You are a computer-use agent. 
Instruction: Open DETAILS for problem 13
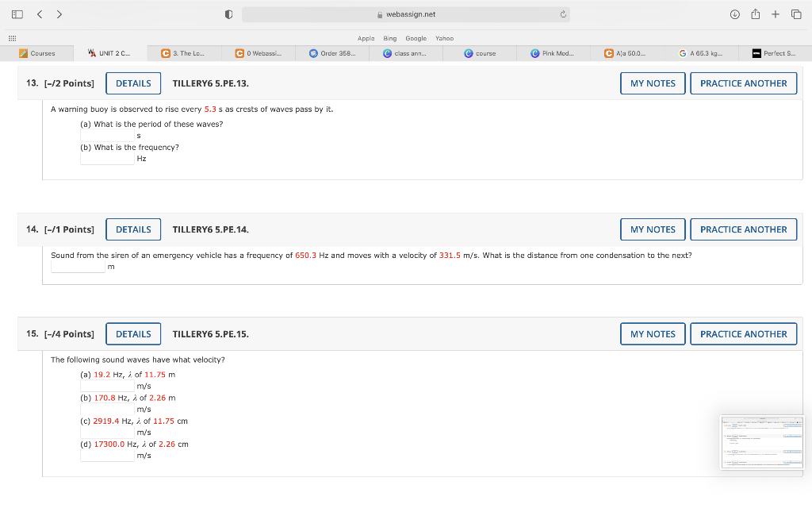[132, 83]
